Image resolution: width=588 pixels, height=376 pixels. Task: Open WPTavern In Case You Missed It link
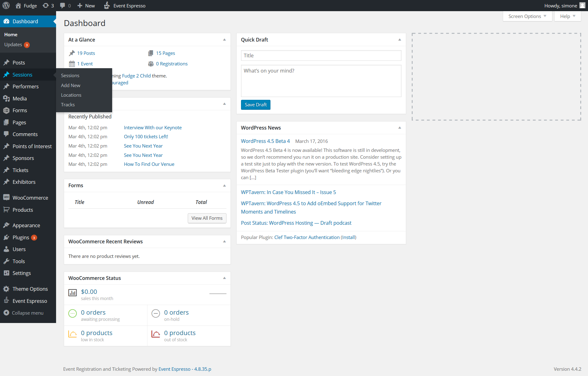(288, 192)
